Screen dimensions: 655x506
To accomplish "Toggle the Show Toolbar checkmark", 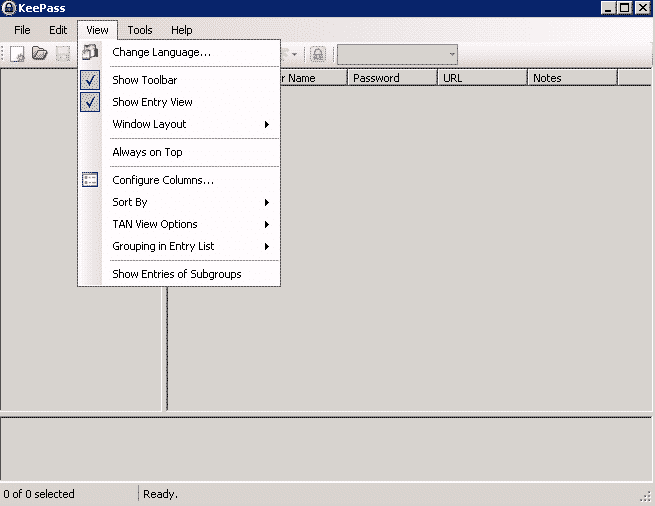I will (x=90, y=80).
